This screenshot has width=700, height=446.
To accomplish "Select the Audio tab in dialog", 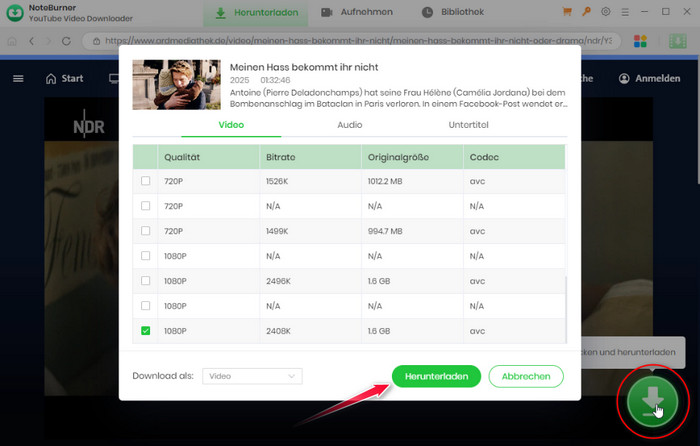I will 350,125.
